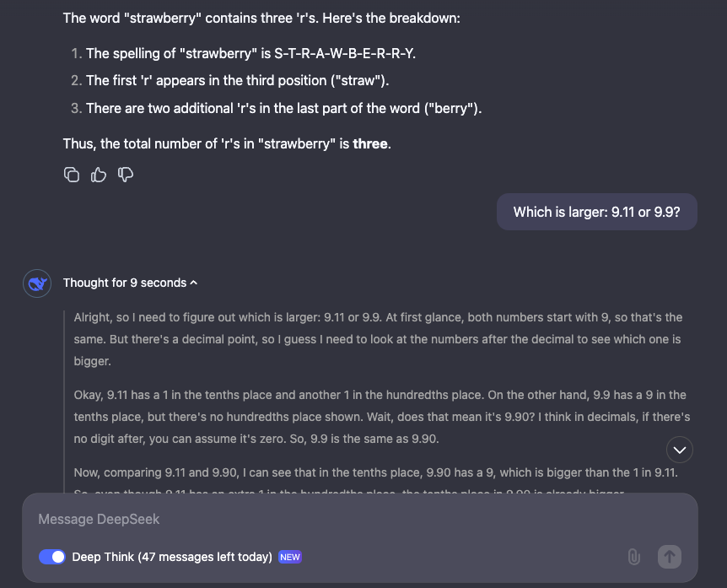727x588 pixels.
Task: Click the paperclip attach file icon
Action: [x=633, y=557]
